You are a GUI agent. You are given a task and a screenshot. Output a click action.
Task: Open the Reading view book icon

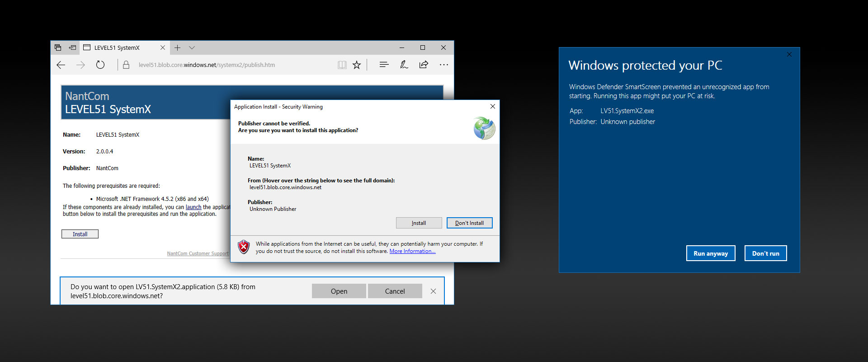342,65
